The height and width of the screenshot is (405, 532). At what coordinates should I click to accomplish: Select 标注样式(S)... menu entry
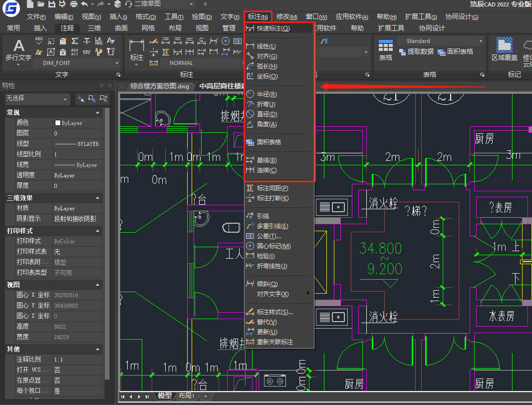[x=274, y=312]
